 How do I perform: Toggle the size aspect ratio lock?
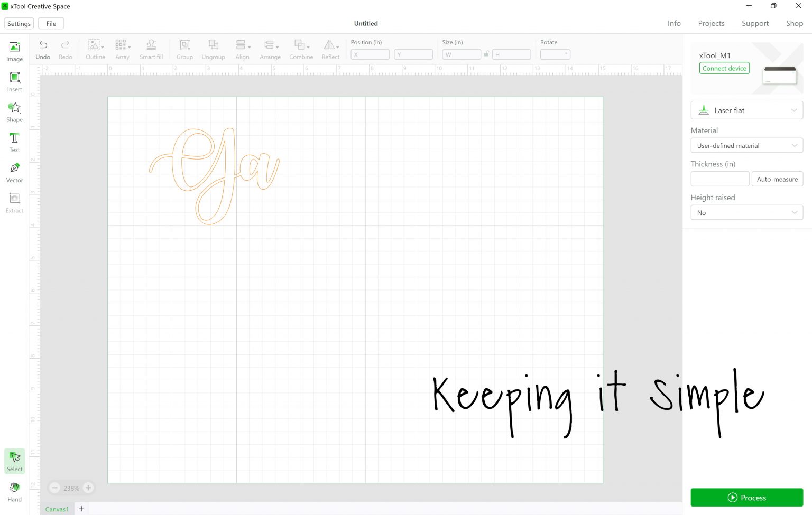tap(486, 54)
